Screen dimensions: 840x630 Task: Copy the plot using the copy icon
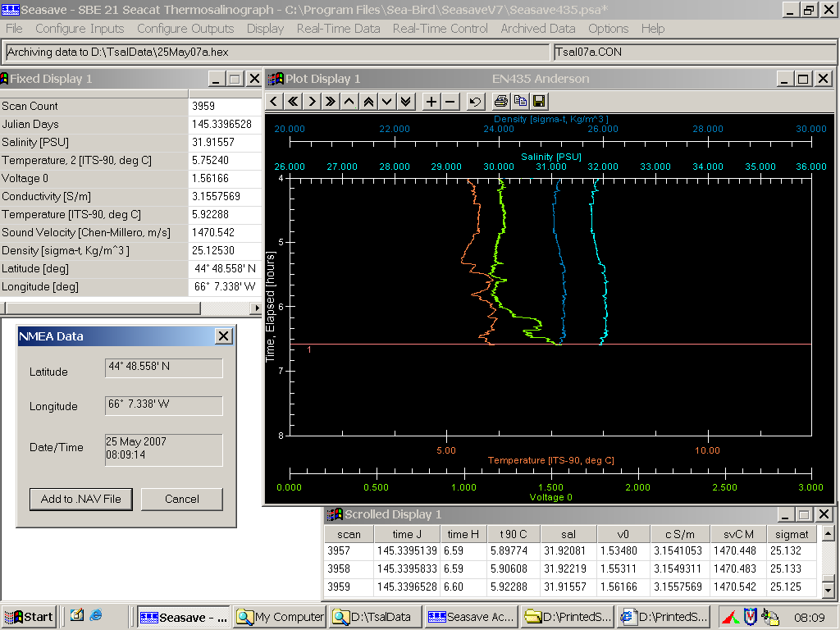[x=519, y=101]
